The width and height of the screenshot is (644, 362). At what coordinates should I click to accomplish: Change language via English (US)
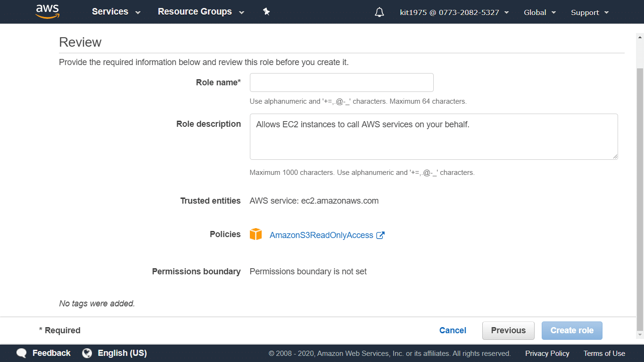coord(122,353)
